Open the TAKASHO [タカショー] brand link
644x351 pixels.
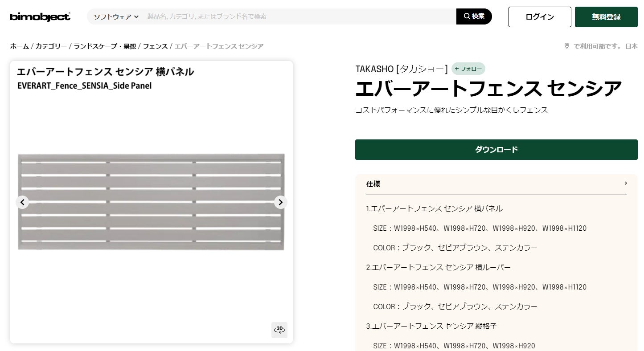402,69
